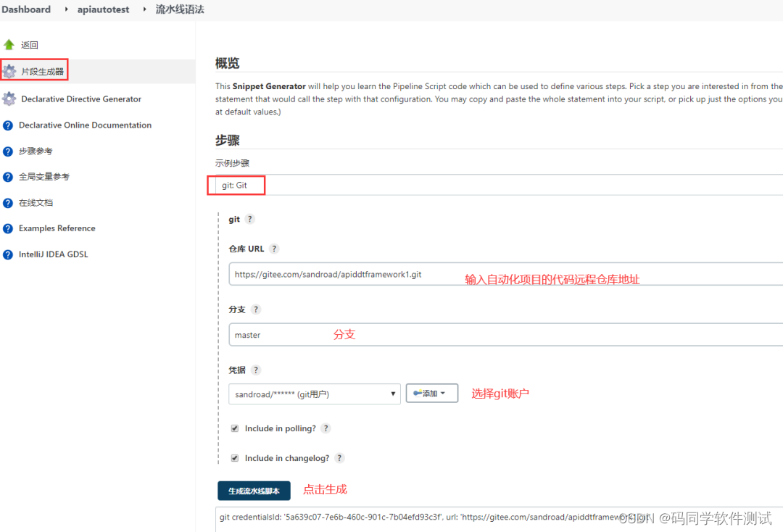Click the 生成流水线脚本 button
The height and width of the screenshot is (532, 783).
(x=254, y=491)
